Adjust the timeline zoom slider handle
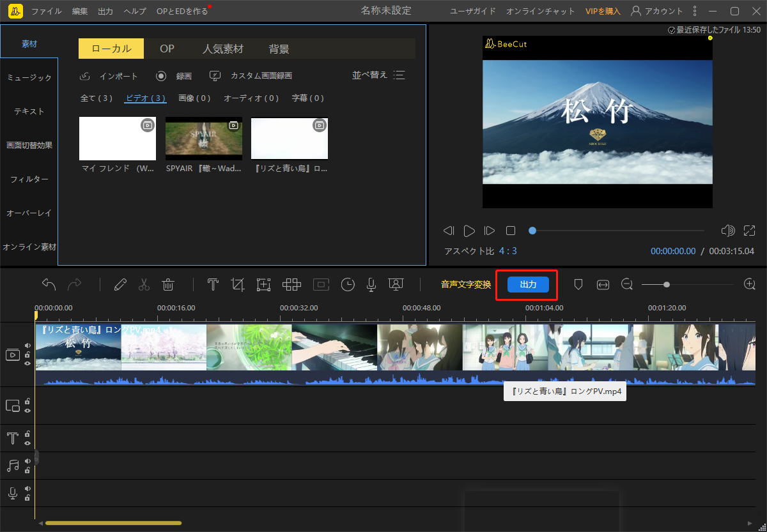 tap(667, 285)
